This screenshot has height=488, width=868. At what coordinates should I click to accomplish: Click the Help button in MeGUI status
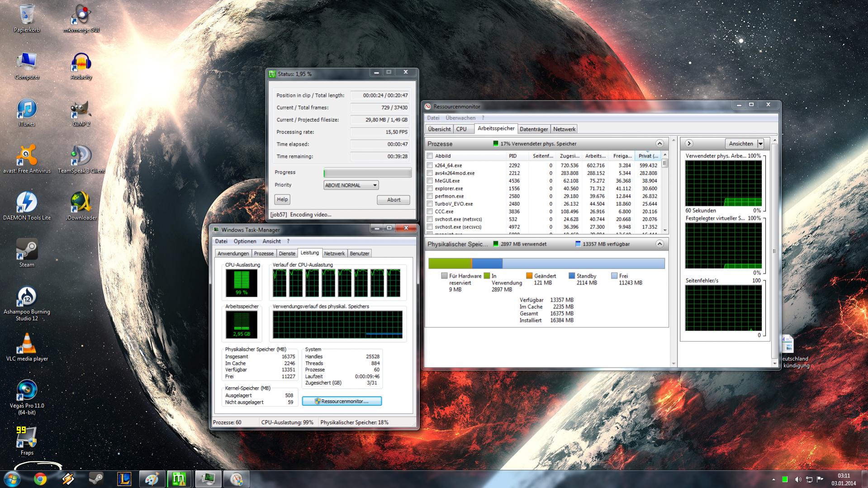pyautogui.click(x=282, y=199)
